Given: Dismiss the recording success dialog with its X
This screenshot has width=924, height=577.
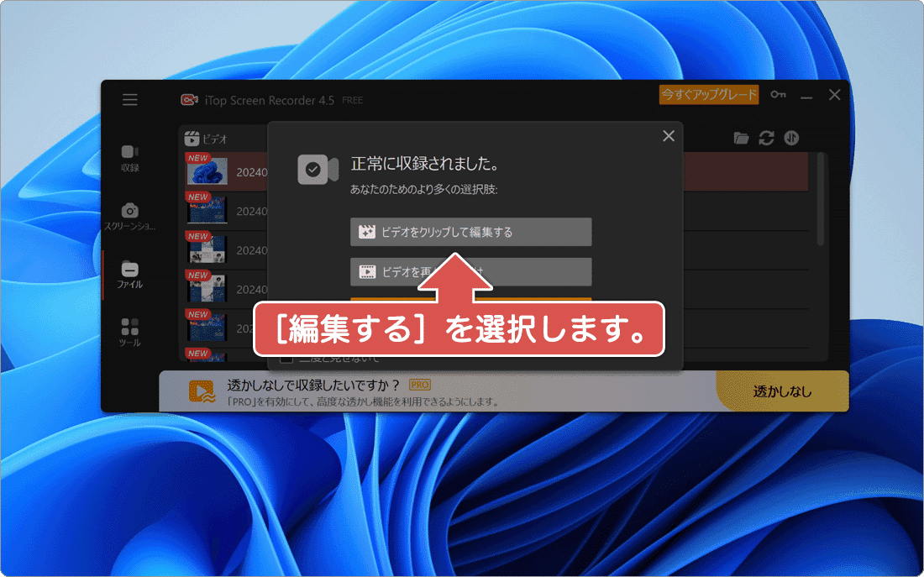Looking at the screenshot, I should point(668,135).
